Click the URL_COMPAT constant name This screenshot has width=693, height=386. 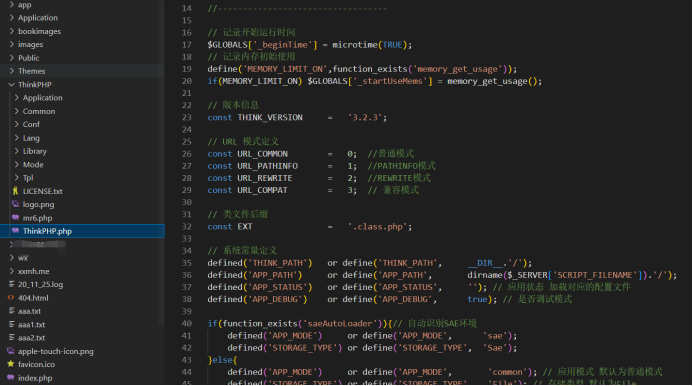[263, 190]
